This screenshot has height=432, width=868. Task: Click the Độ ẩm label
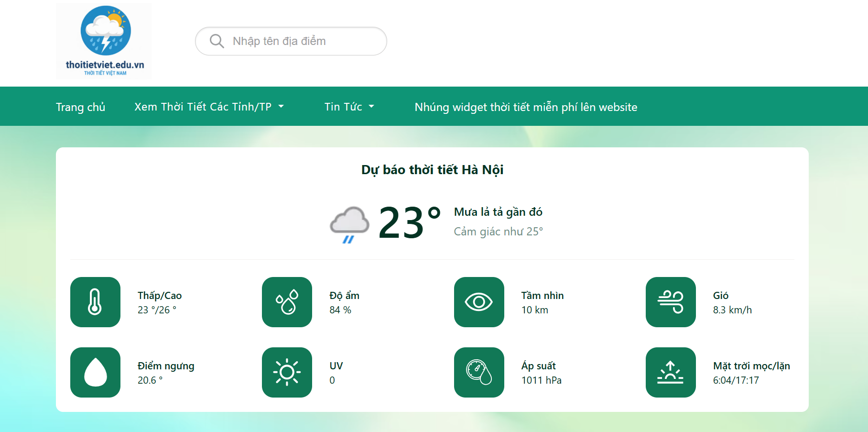(344, 296)
